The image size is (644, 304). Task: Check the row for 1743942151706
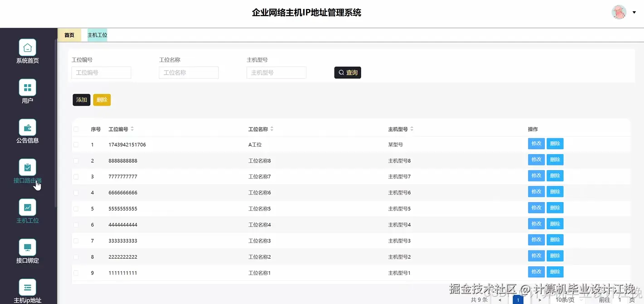point(76,145)
